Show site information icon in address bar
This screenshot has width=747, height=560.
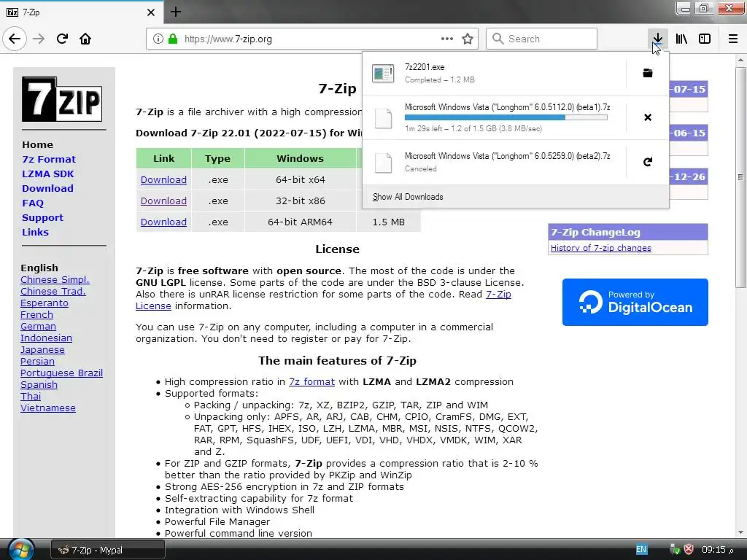click(158, 39)
